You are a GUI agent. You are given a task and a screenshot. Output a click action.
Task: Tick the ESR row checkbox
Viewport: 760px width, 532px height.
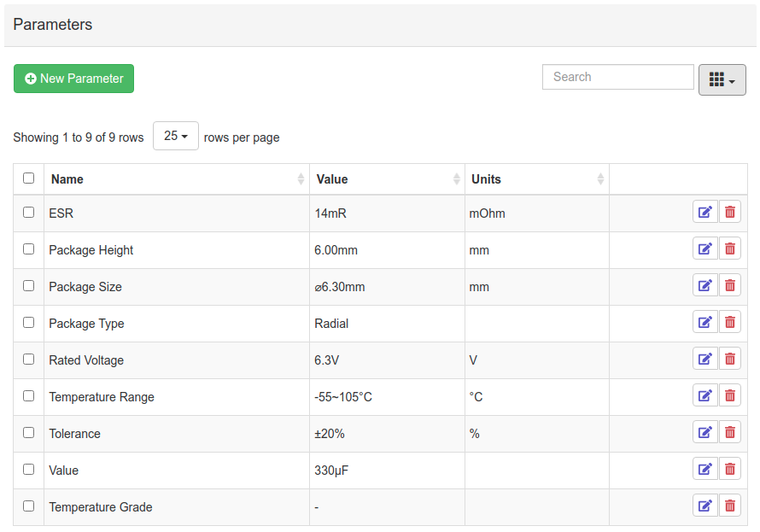tap(29, 213)
